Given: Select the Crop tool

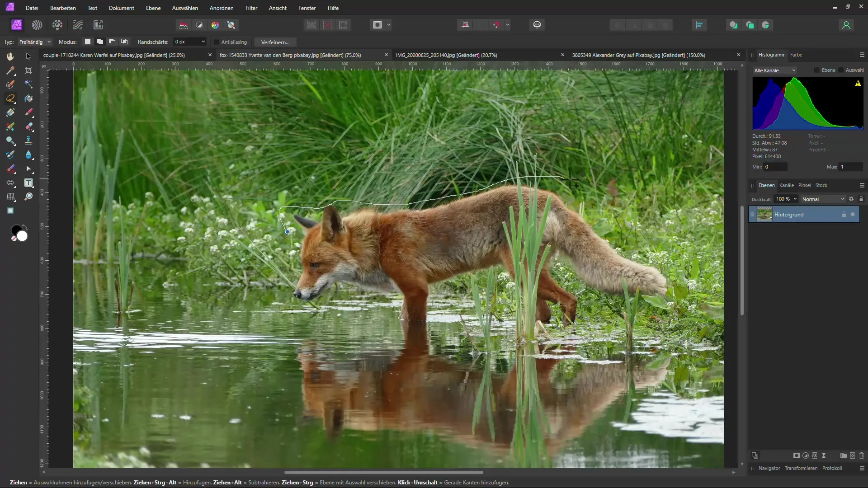Looking at the screenshot, I should tap(28, 70).
